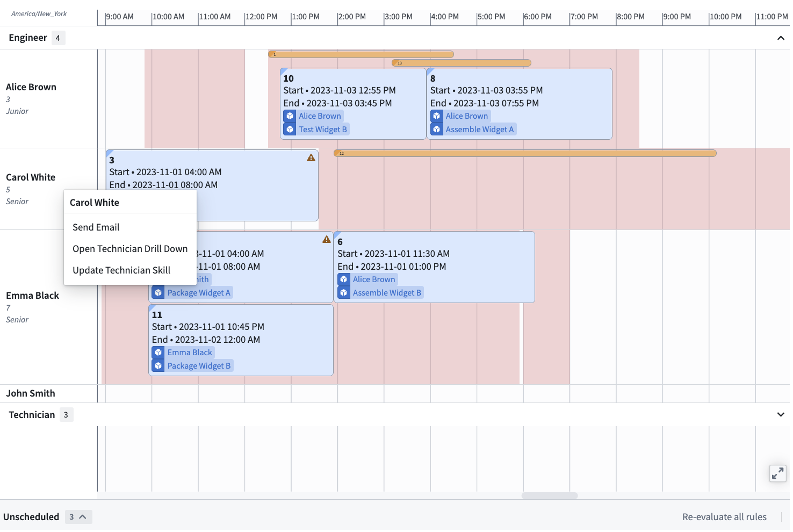The height and width of the screenshot is (532, 793).
Task: Click cube icon beside Alice Brown in task 8
Action: (437, 116)
